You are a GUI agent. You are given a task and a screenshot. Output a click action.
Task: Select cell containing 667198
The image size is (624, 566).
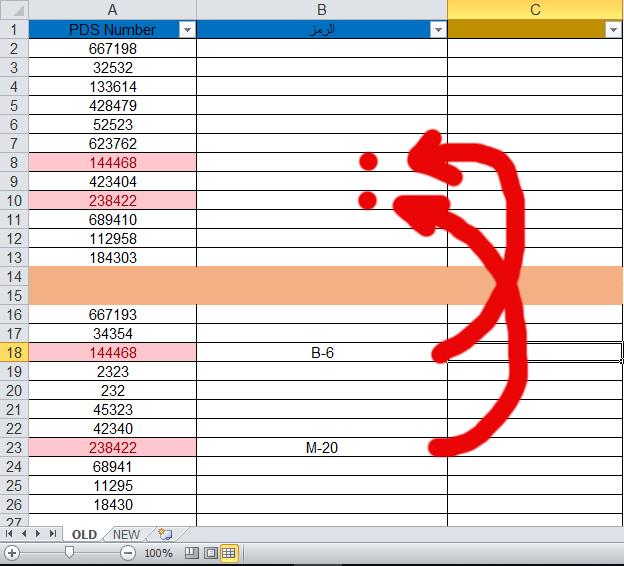click(113, 49)
